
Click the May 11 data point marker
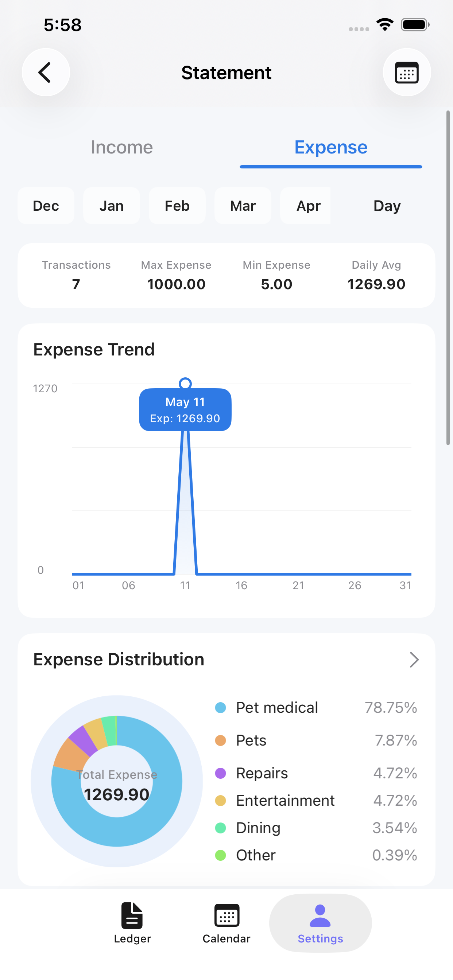coord(185,384)
